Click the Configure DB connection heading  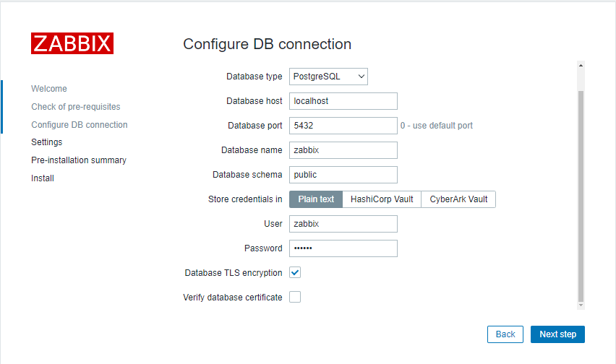(x=267, y=44)
